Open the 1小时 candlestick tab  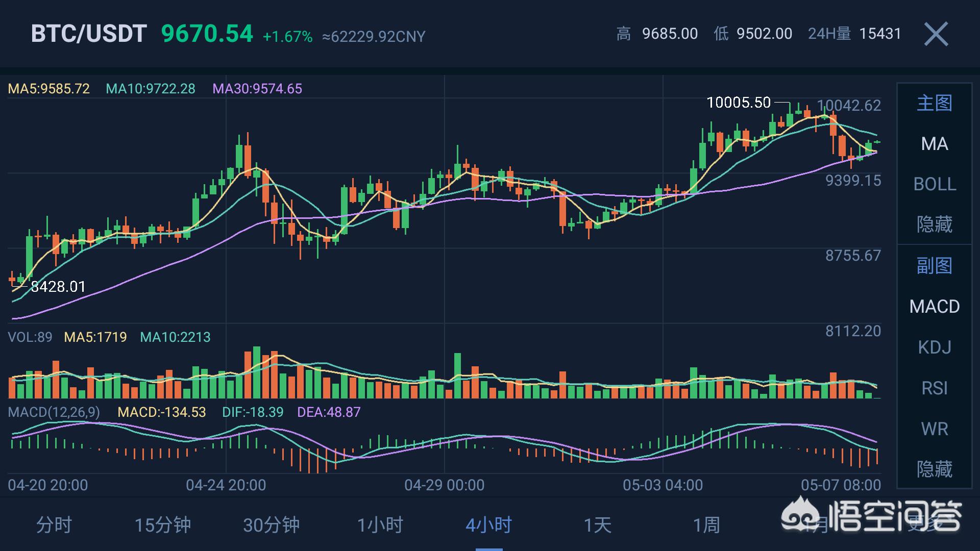coord(380,525)
